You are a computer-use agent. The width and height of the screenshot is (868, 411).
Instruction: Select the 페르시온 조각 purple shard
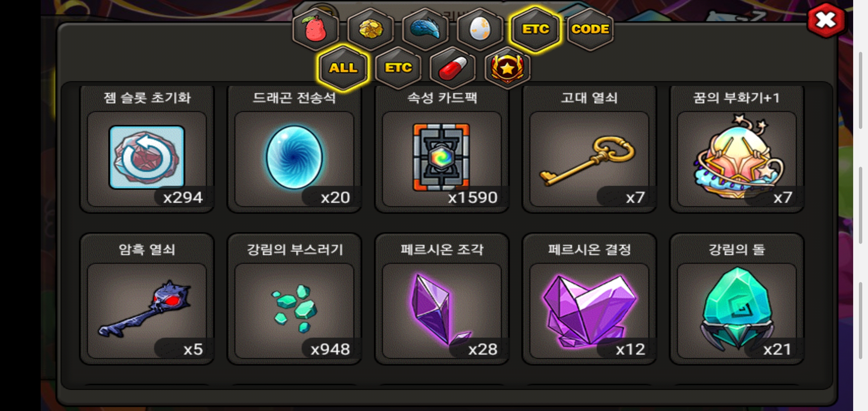[x=442, y=299]
